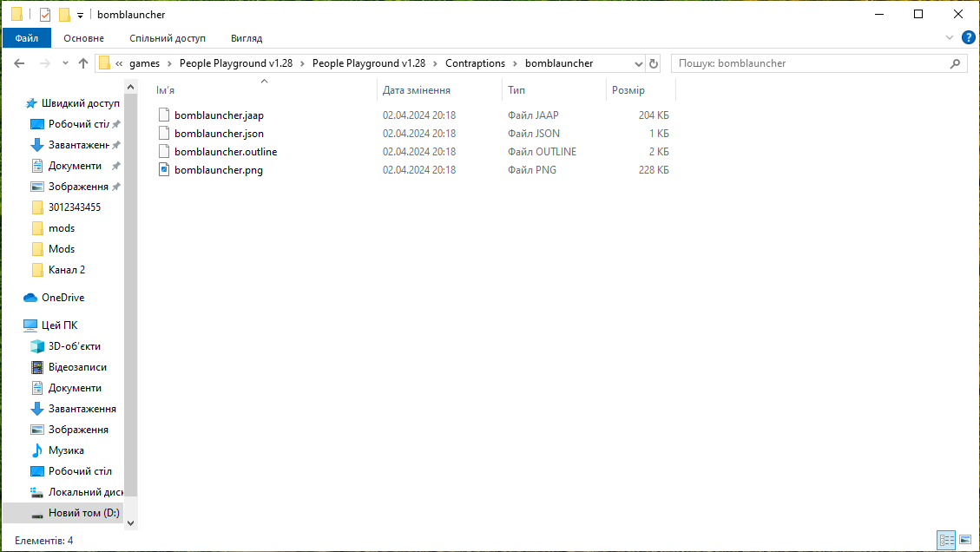Expand address bar previous locations dropdown
Viewport: 980px width, 552px height.
[639, 63]
